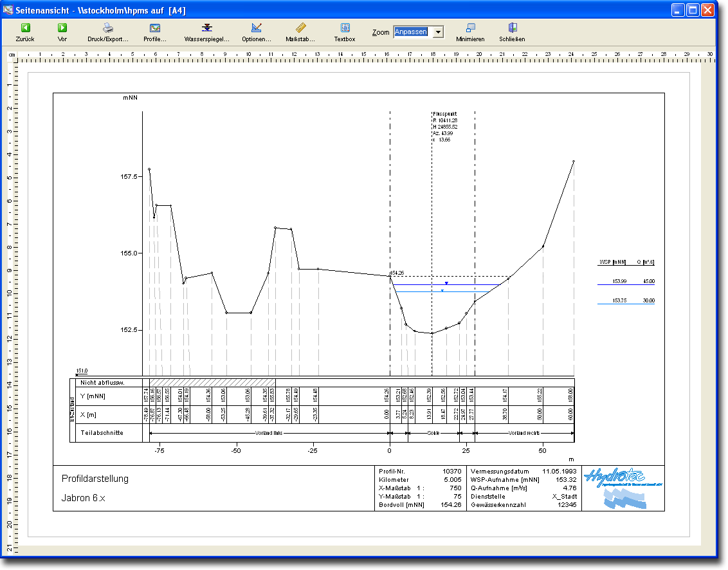Screen dimensions: 728x570
Task: Select the 157.5 elevation axis tick
Action: (129, 176)
